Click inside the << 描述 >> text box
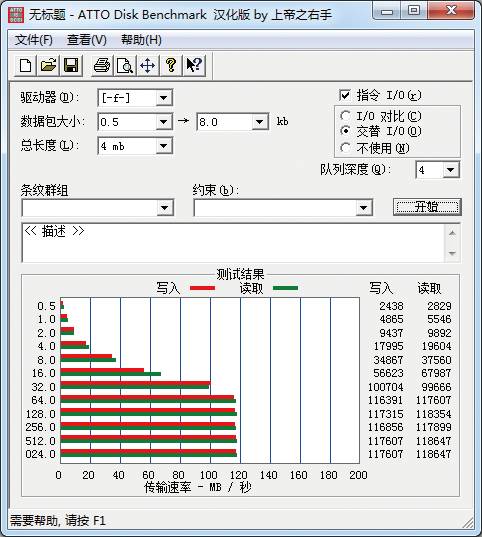Viewport: 482px width, 537px height. pyautogui.click(x=234, y=243)
